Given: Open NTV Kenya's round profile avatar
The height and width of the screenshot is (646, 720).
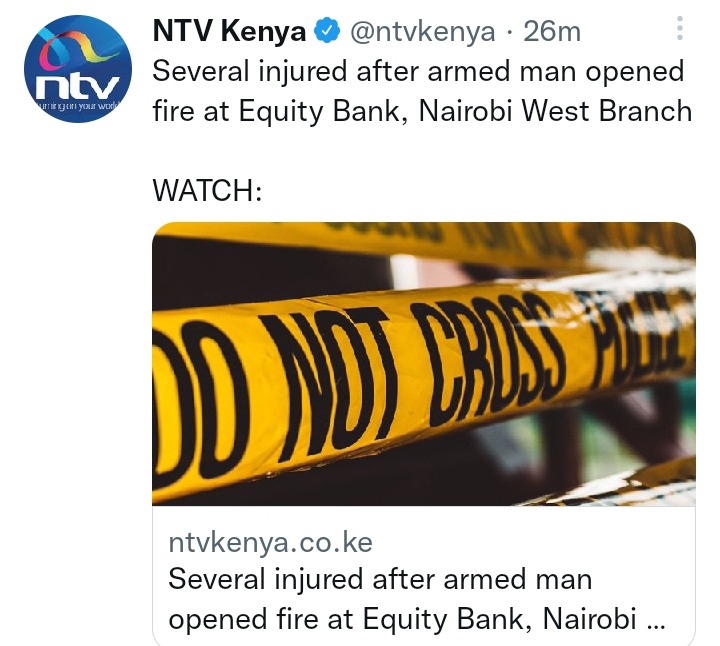Looking at the screenshot, I should [78, 69].
